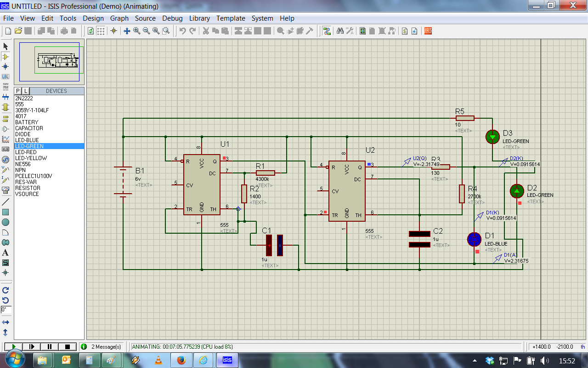Click the Zoom In magnifier icon
Viewport: 588px width, 368px height.
pyautogui.click(x=136, y=31)
